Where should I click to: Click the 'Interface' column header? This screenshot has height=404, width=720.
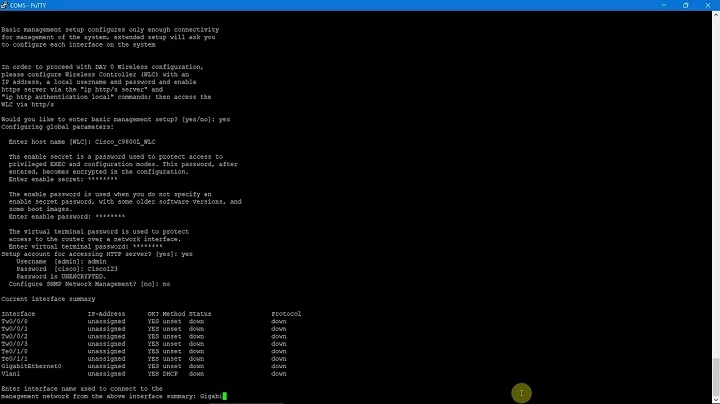click(18, 314)
